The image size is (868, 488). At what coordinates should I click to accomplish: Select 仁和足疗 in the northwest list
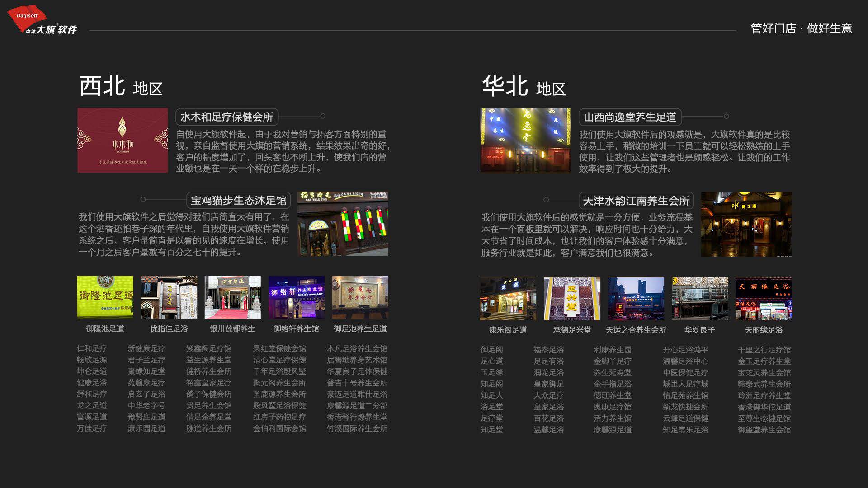pyautogui.click(x=92, y=348)
